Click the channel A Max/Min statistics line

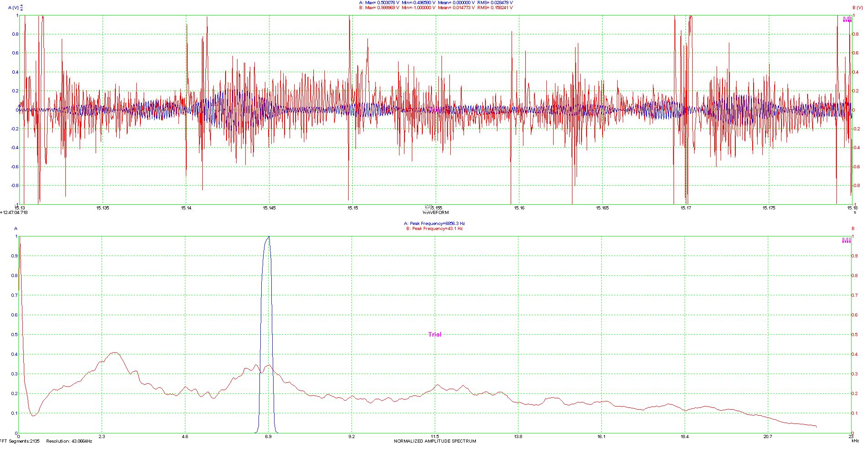point(436,2)
